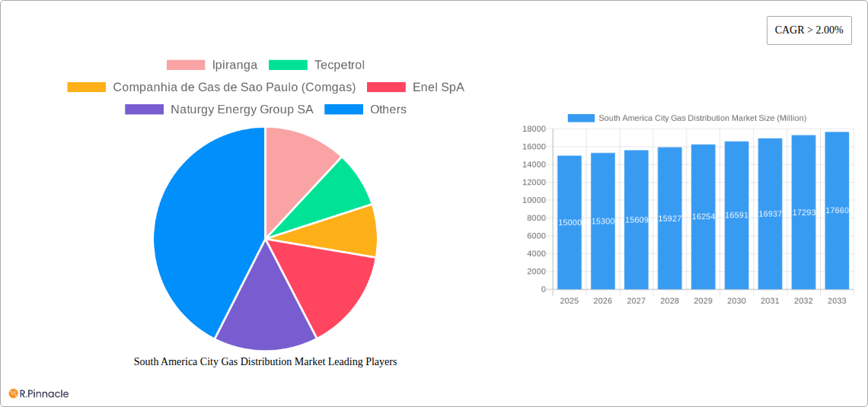Toggle the Market Size (Million) legend label
Image resolution: width=868 pixels, height=407 pixels.
click(703, 118)
